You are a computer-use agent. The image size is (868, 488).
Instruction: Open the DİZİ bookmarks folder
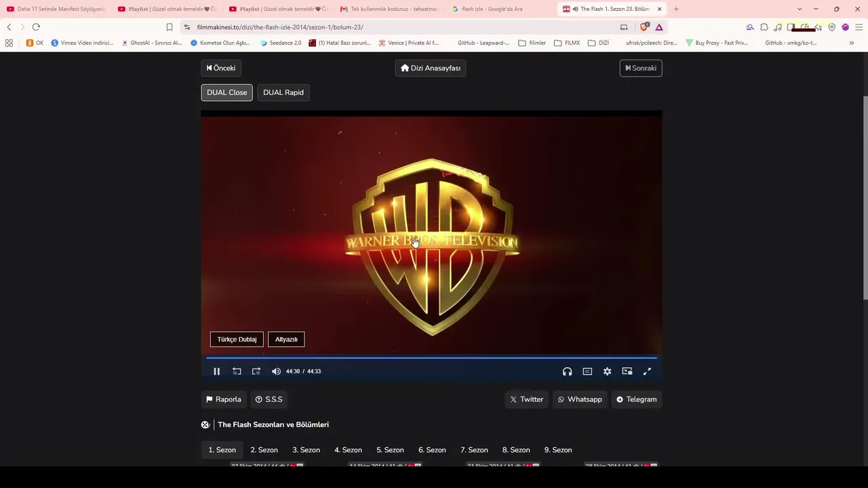point(599,43)
